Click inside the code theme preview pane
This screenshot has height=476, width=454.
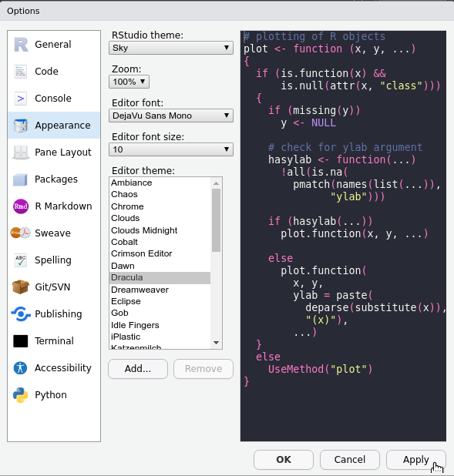pos(343,236)
